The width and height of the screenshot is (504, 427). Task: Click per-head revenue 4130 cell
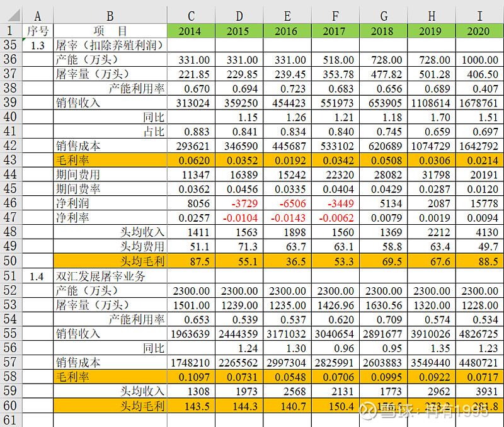[x=479, y=232]
